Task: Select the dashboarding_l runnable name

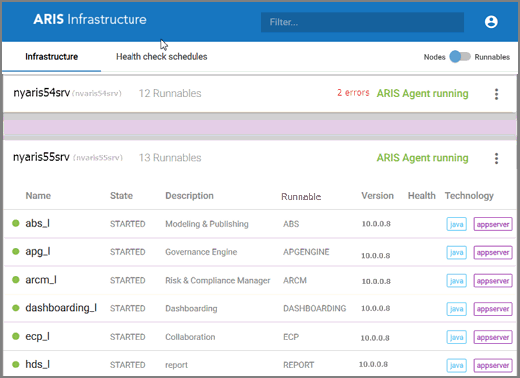Action: [x=61, y=308]
